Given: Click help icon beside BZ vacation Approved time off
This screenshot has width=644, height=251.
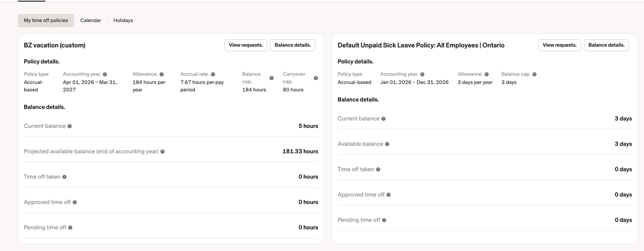Looking at the screenshot, I should 75,202.
